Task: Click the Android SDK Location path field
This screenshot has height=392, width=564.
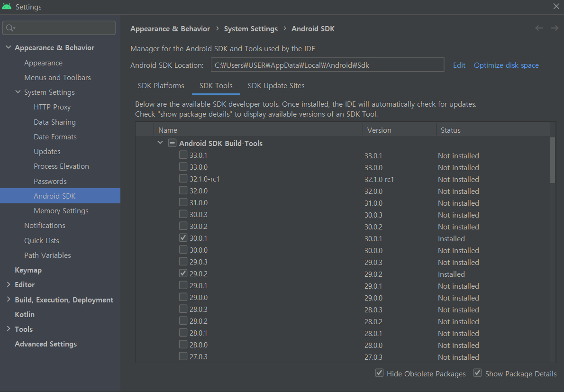Action: pyautogui.click(x=327, y=65)
